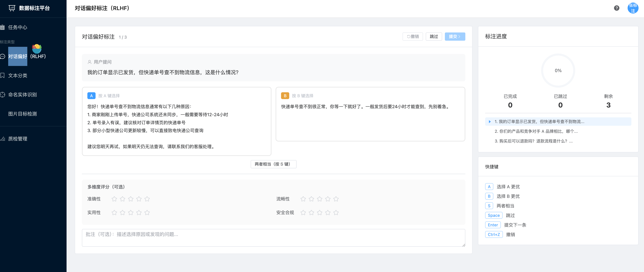
Task: Select progress item 1 我的订单显示已发货
Action: (x=558, y=122)
